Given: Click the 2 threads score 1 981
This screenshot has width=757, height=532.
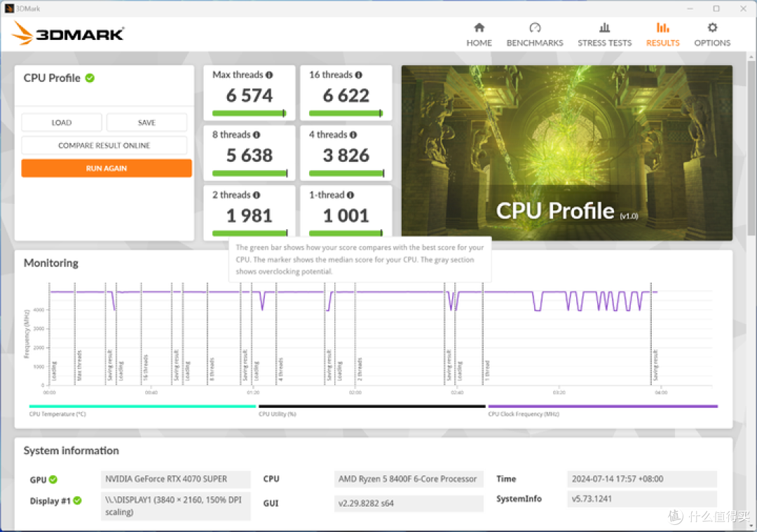Looking at the screenshot, I should click(x=249, y=215).
